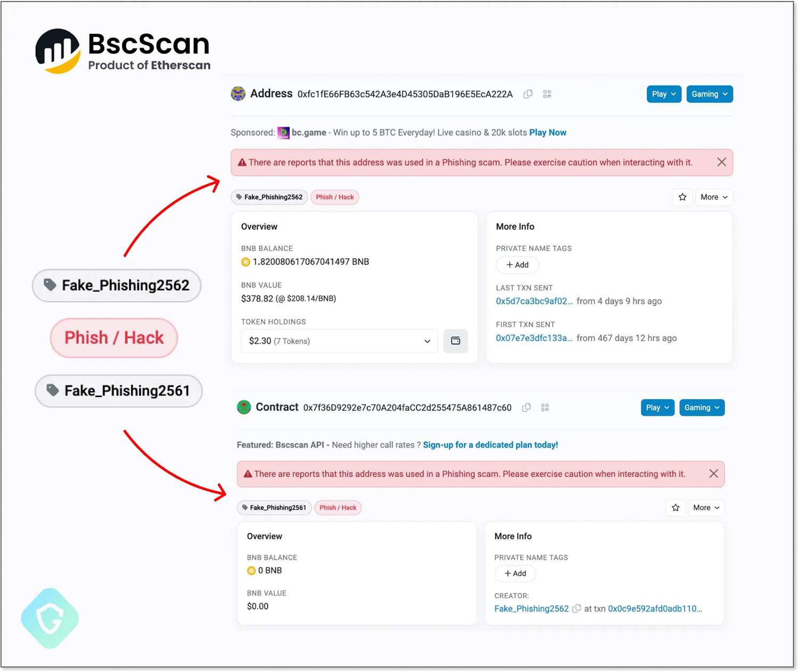Show QR code for the top Address

click(x=547, y=94)
